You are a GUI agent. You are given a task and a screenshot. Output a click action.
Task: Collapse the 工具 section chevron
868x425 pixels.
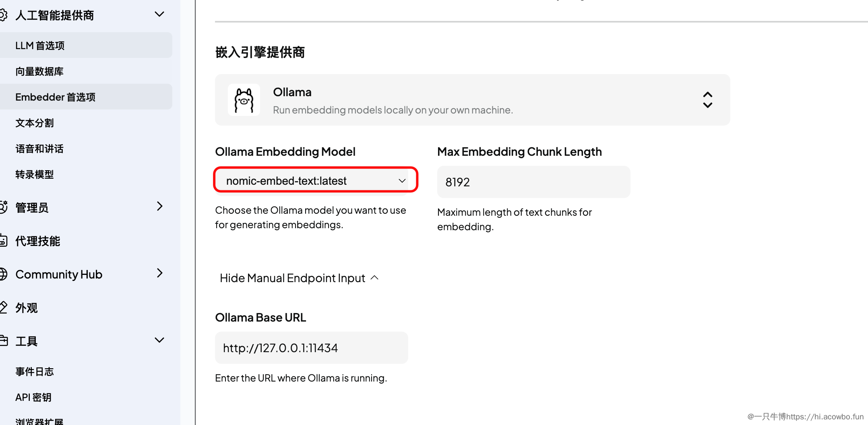[x=159, y=340]
